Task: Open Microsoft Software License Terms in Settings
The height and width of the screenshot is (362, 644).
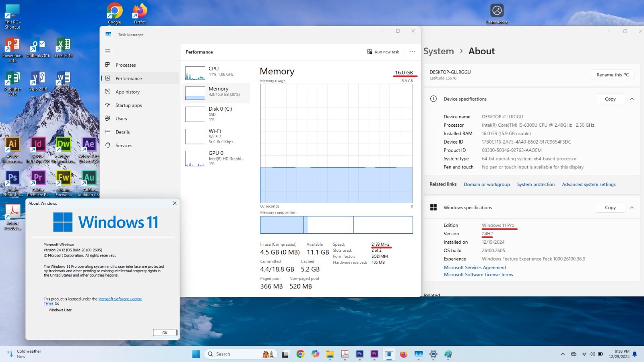Action: [479, 275]
